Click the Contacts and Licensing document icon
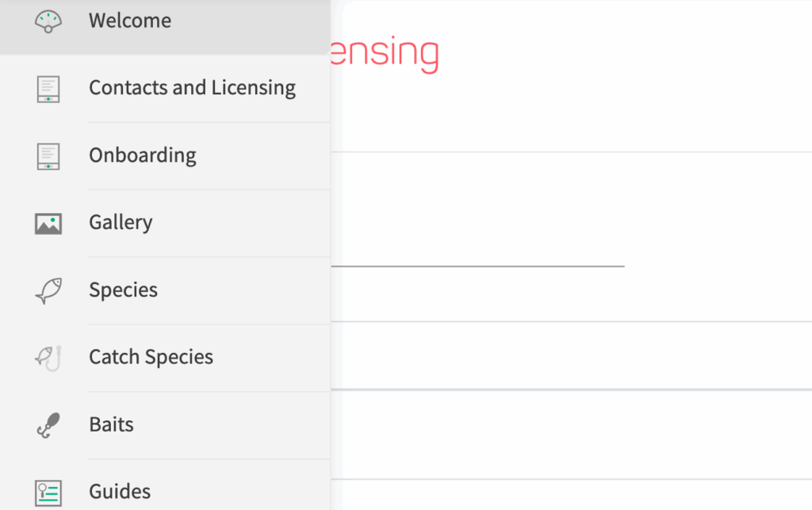Screen dimensions: 812x510 pyautogui.click(x=48, y=88)
